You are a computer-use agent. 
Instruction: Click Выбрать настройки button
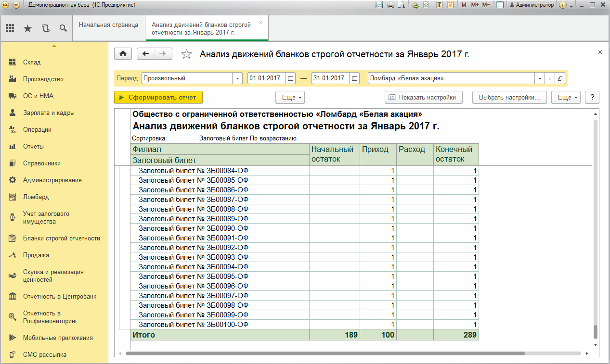(x=509, y=97)
